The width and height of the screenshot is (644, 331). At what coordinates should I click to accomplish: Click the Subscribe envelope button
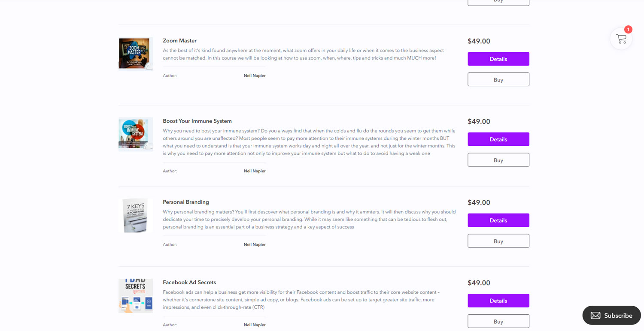pyautogui.click(x=611, y=316)
